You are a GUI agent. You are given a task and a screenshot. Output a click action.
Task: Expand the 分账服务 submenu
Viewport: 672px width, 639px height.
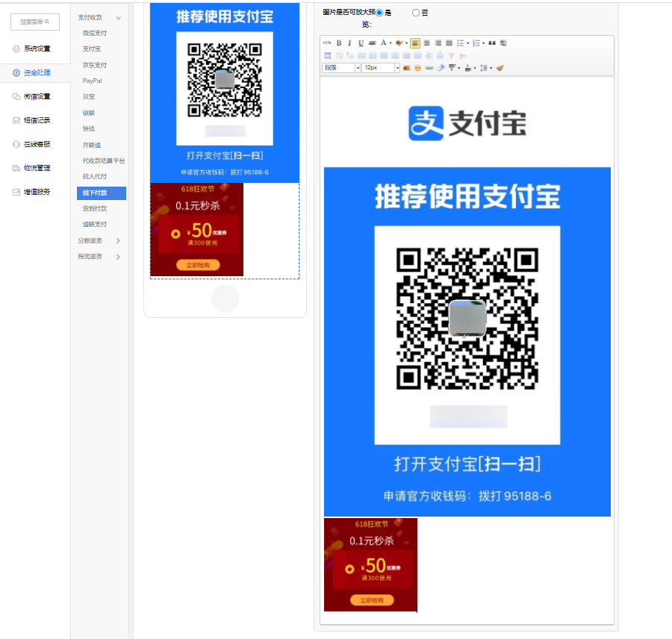pos(99,241)
